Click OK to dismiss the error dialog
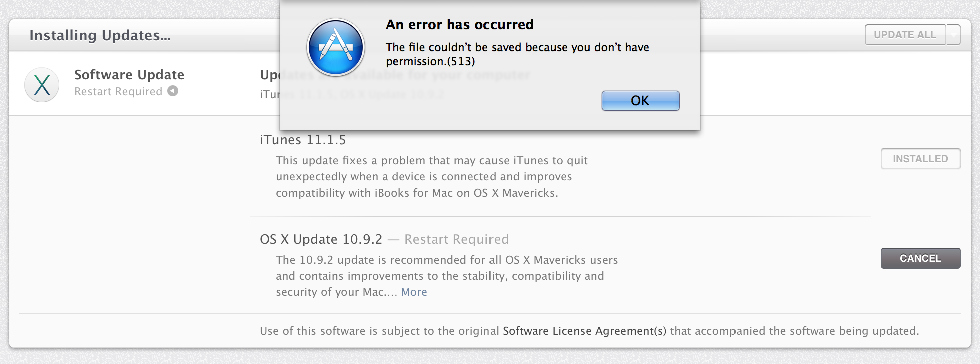The height and width of the screenshot is (364, 980). 640,101
